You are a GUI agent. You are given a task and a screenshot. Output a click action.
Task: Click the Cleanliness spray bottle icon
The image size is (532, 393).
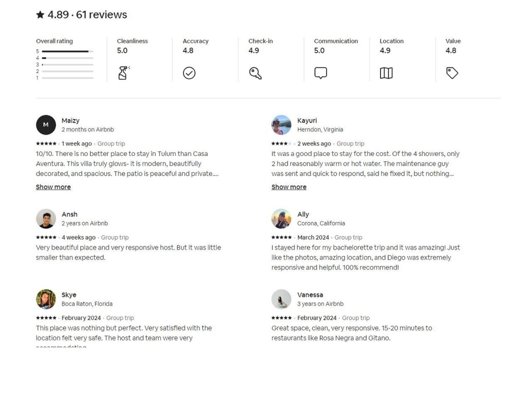[123, 73]
